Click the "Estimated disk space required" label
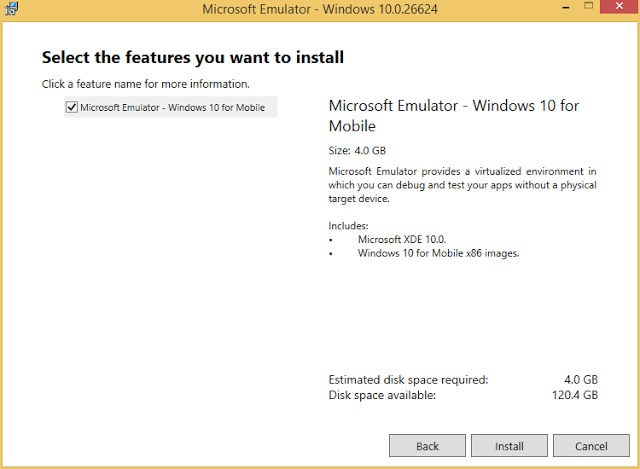 tap(408, 380)
